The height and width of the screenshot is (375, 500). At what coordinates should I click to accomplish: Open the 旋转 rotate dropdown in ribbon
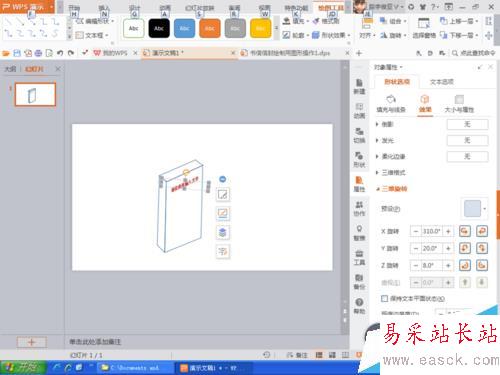393,35
